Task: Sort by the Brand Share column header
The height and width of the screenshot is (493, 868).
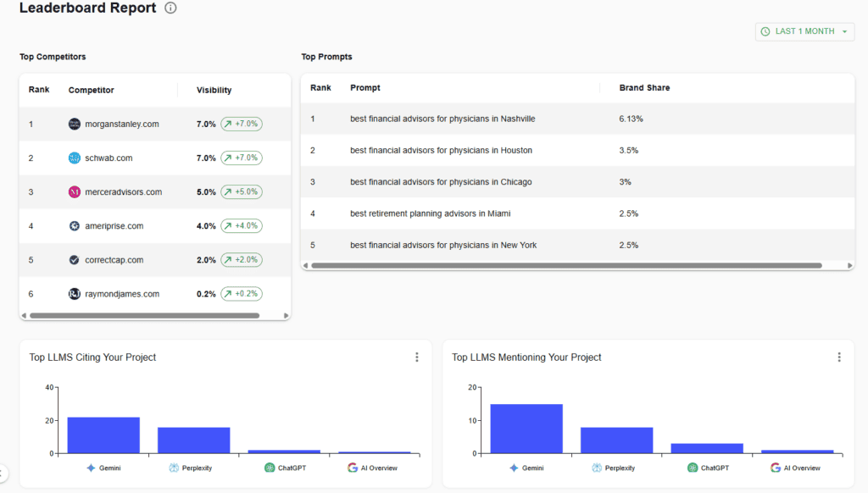Action: coord(644,88)
